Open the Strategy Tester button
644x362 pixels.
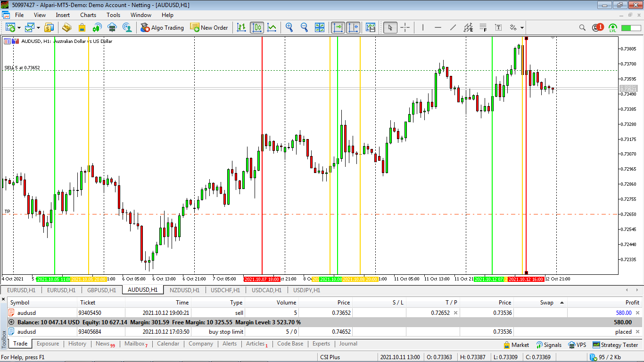point(615,345)
